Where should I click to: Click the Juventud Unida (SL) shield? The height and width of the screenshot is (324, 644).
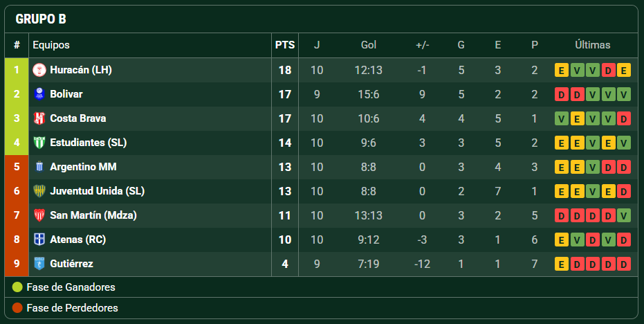click(x=39, y=191)
